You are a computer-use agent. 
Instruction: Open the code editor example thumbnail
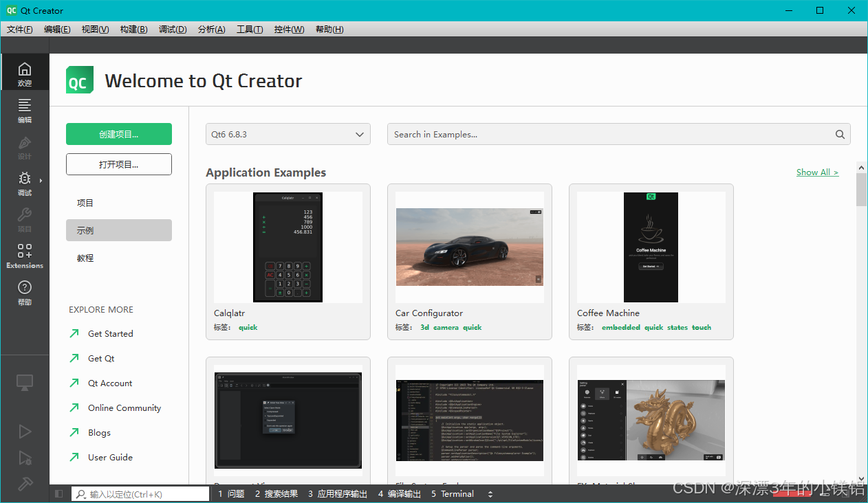pyautogui.click(x=470, y=421)
